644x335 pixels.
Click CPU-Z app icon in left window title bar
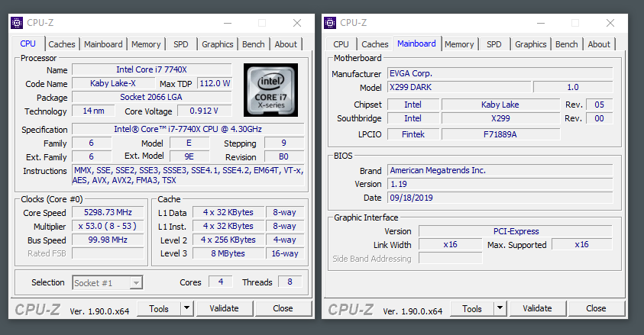click(x=17, y=23)
